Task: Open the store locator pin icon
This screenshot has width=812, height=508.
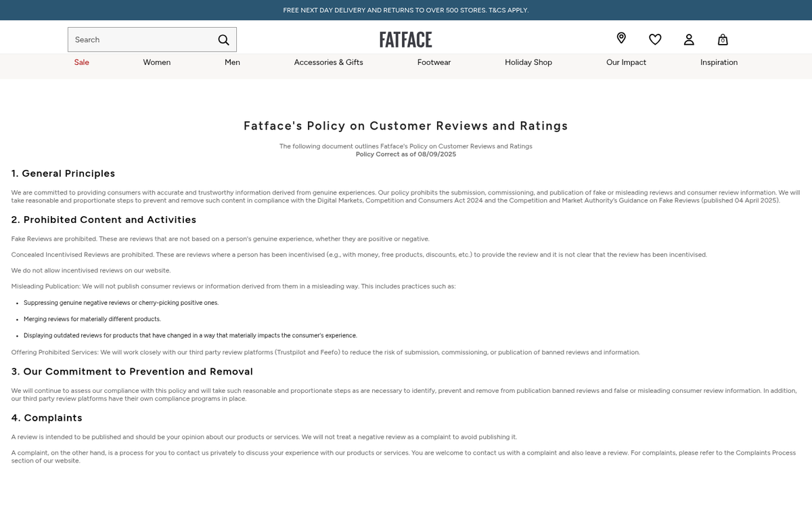Action: (x=621, y=39)
